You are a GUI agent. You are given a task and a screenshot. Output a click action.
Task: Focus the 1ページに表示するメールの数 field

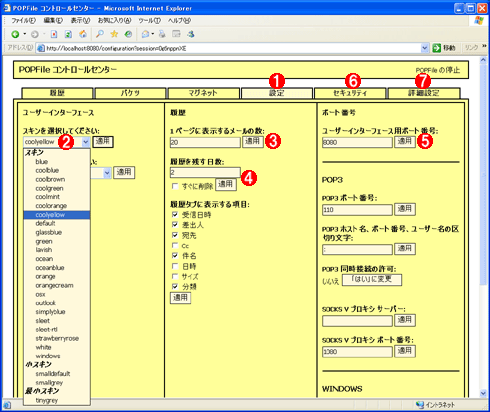click(205, 142)
